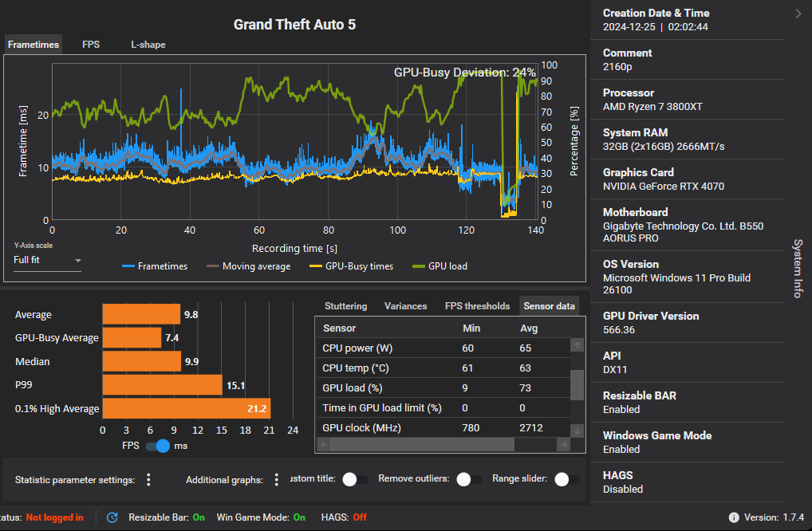This screenshot has width=812, height=531.
Task: Click the Average bar showing 9.8
Action: [141, 314]
